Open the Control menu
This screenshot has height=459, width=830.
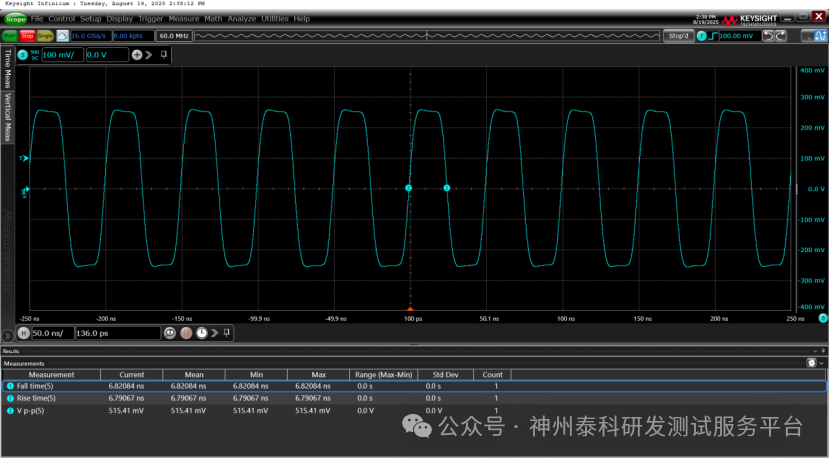(x=61, y=19)
